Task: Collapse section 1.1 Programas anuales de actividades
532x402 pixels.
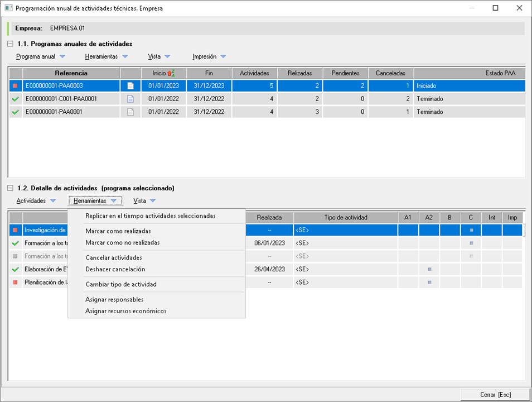Action: pos(10,44)
